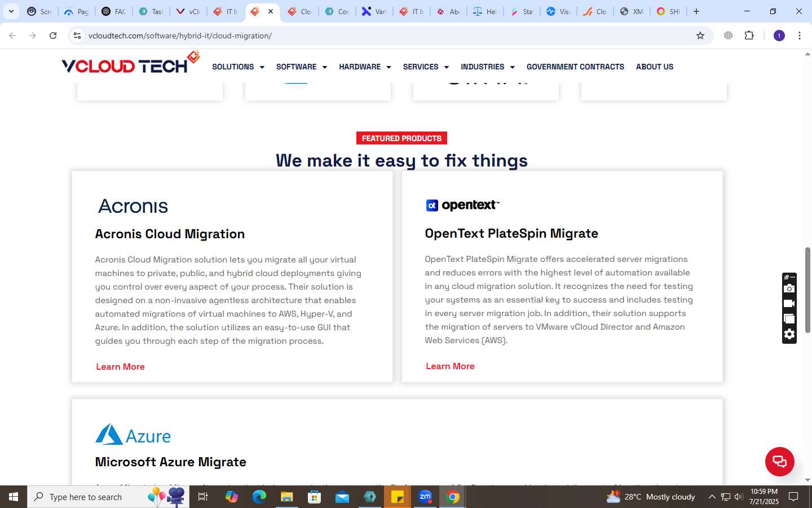Click the network icon in system tray
812x508 pixels.
pyautogui.click(x=726, y=497)
